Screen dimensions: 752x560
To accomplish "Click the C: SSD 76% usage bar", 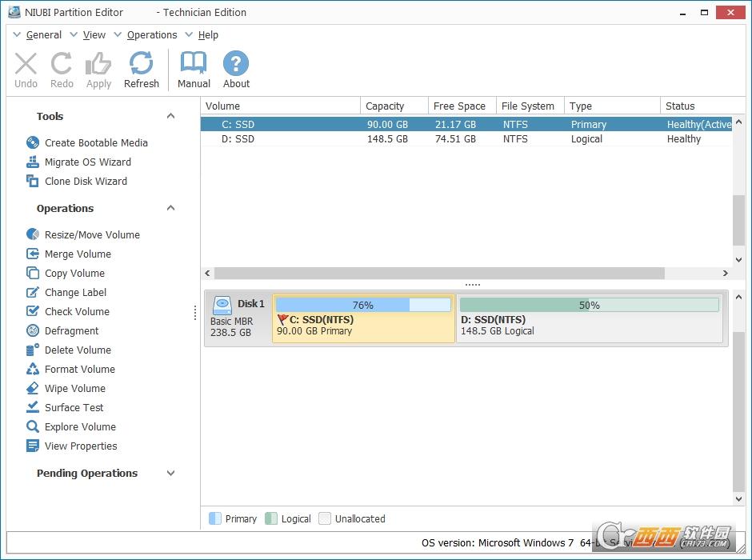I will 363,305.
